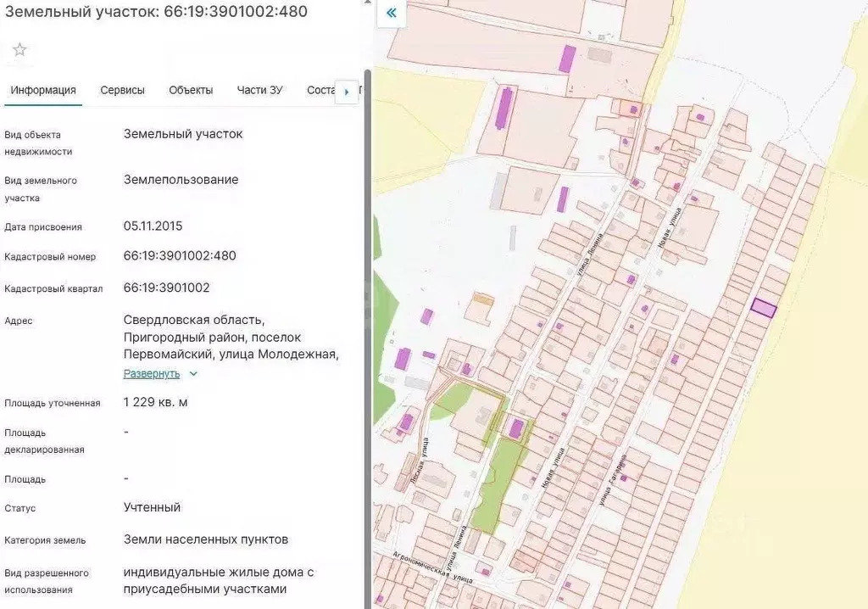Image resolution: width=868 pixels, height=609 pixels.
Task: Select the highlighted purple-outlined parcel on the map
Action: 764,308
